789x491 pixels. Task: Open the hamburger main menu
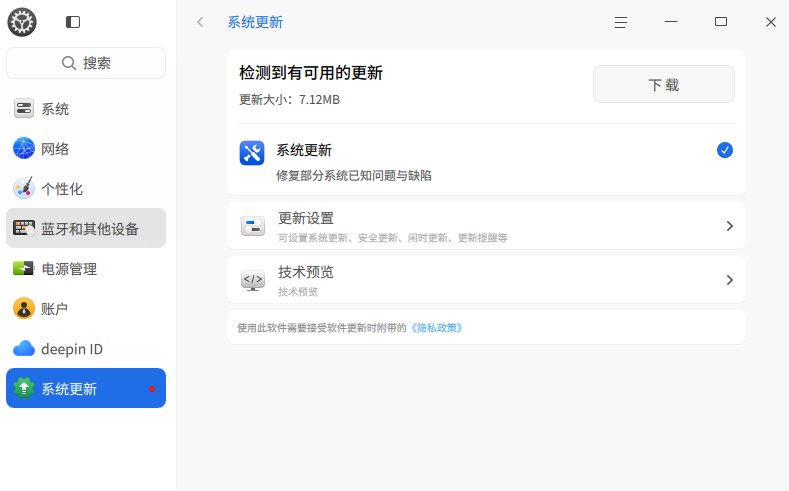click(620, 22)
